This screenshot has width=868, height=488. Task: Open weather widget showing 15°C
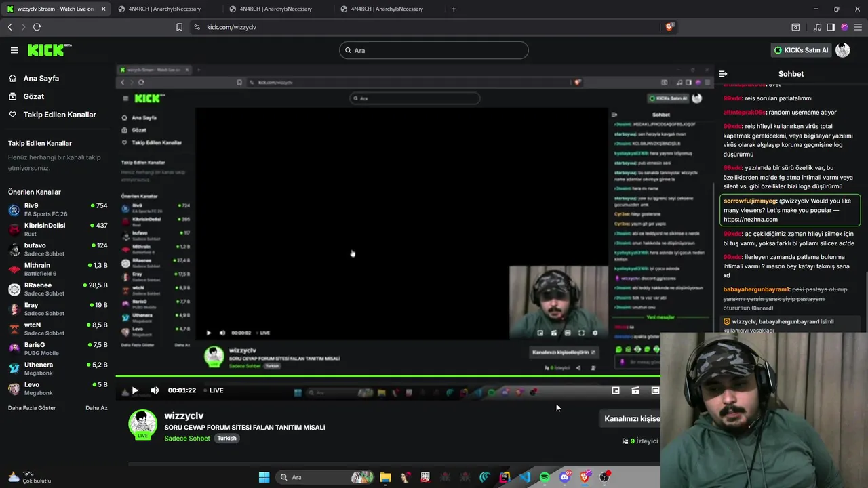coord(29,477)
